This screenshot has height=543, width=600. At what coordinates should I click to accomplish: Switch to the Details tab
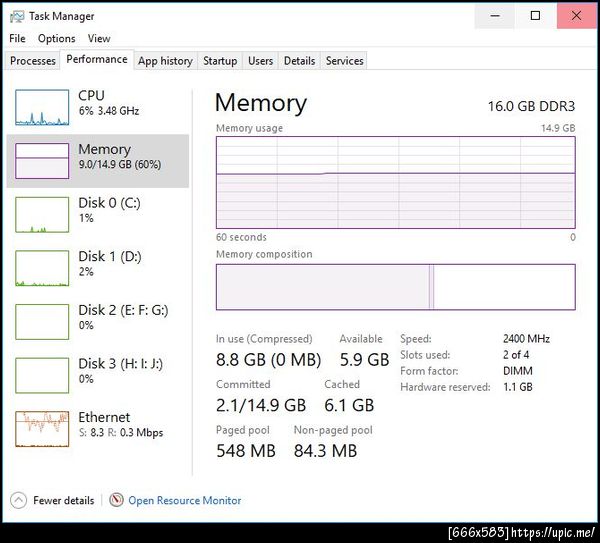tap(299, 61)
